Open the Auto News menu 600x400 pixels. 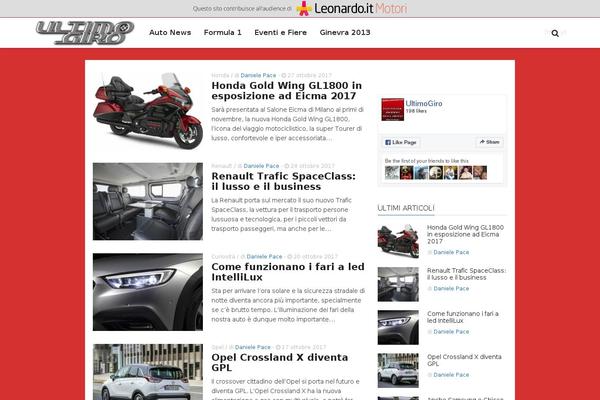(170, 33)
